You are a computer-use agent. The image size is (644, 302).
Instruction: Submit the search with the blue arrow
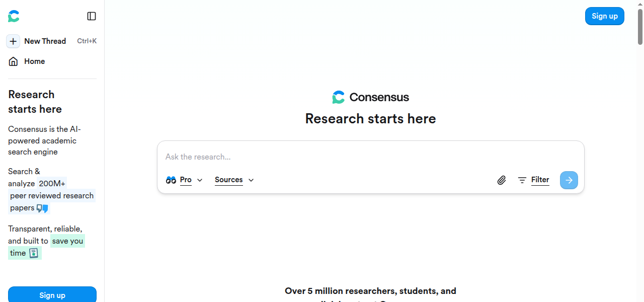coord(569,180)
